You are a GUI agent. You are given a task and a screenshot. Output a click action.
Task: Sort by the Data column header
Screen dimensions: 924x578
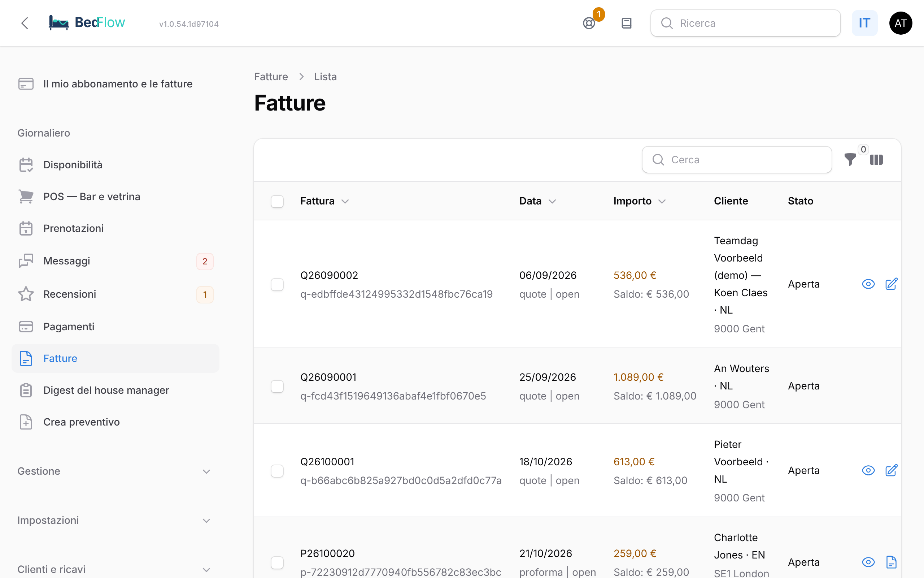point(537,201)
